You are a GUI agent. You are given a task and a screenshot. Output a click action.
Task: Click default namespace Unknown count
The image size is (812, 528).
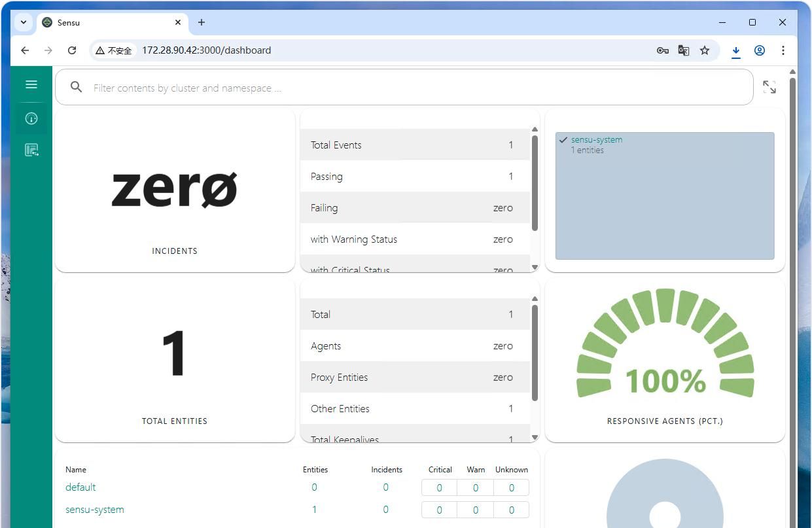point(511,487)
